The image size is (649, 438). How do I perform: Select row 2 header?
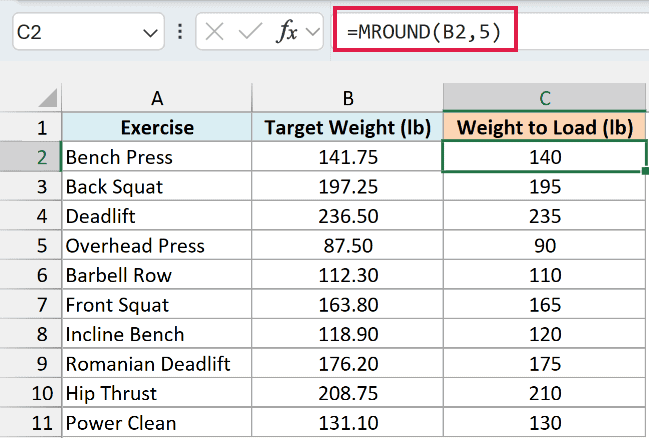click(31, 157)
